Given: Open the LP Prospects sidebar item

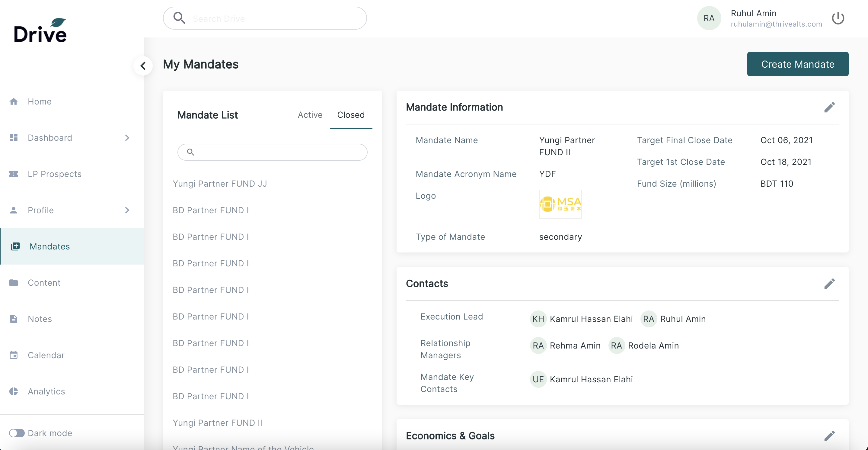Looking at the screenshot, I should tap(54, 174).
